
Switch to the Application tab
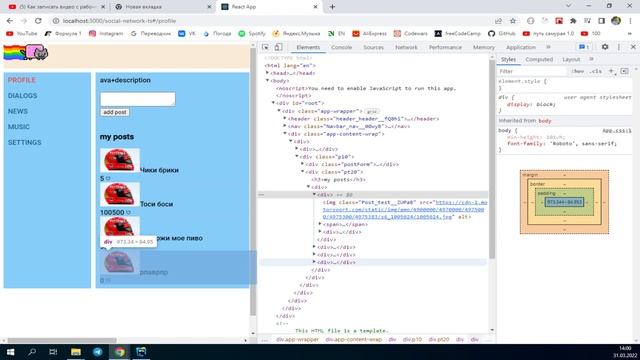(521, 47)
